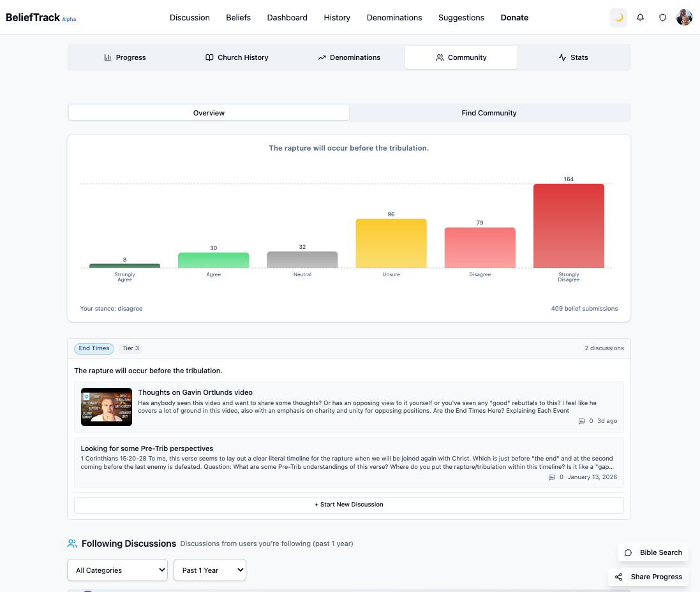
Task: Click the Gavin Ortlund video thumbnail
Action: coord(106,406)
